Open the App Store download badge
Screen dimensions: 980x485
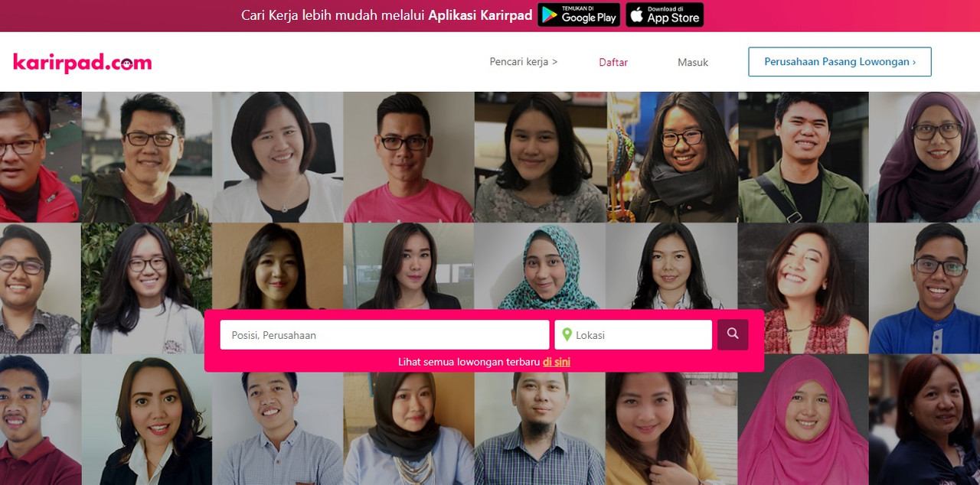click(x=665, y=15)
